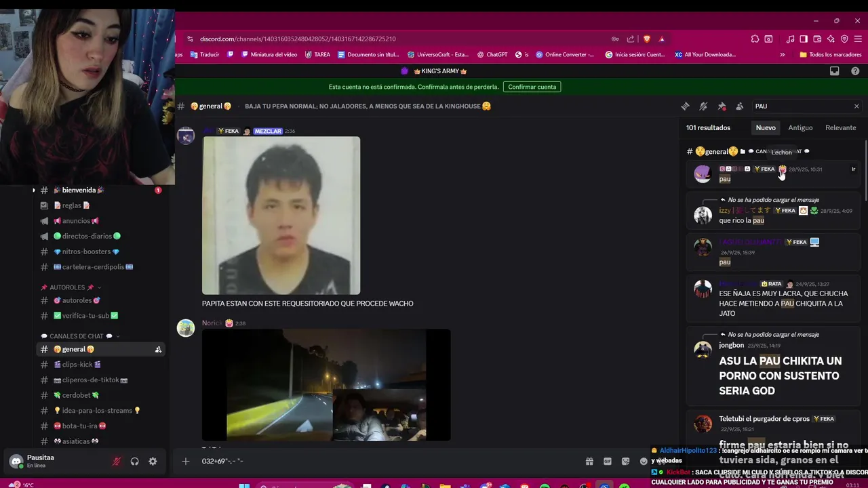868x488 pixels.
Task: Open the Brave Wallet icon
Action: [x=817, y=39]
